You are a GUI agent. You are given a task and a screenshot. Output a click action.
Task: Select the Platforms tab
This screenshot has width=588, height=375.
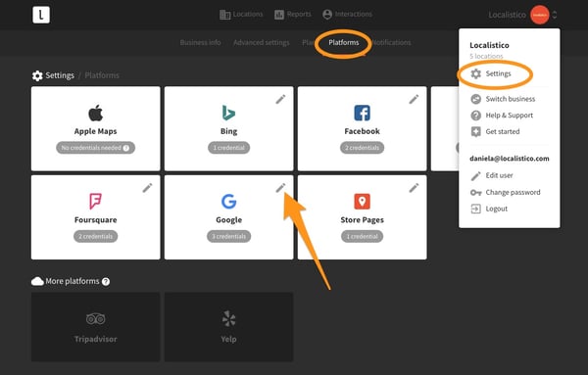(x=344, y=42)
